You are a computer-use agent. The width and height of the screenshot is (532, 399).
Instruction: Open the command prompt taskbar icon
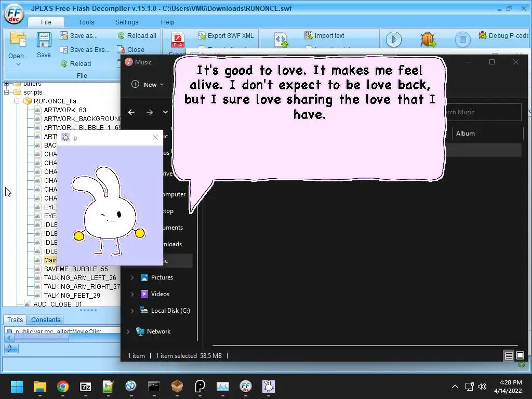tap(154, 387)
